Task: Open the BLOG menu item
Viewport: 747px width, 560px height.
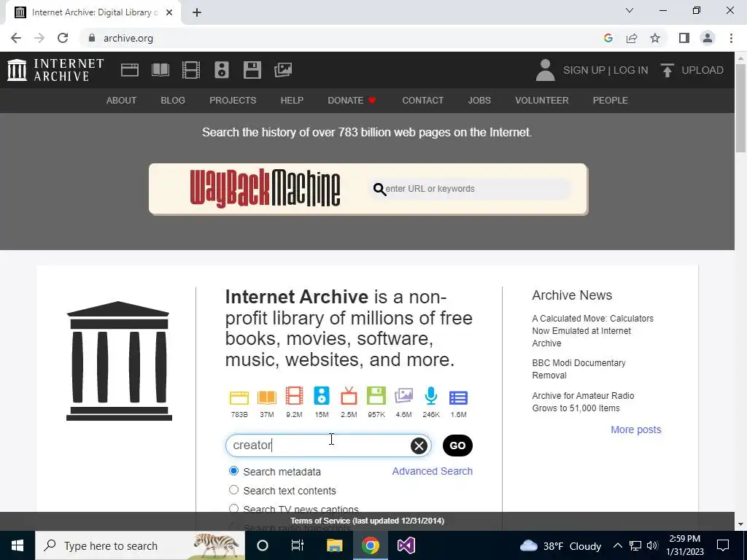Action: [x=173, y=101]
